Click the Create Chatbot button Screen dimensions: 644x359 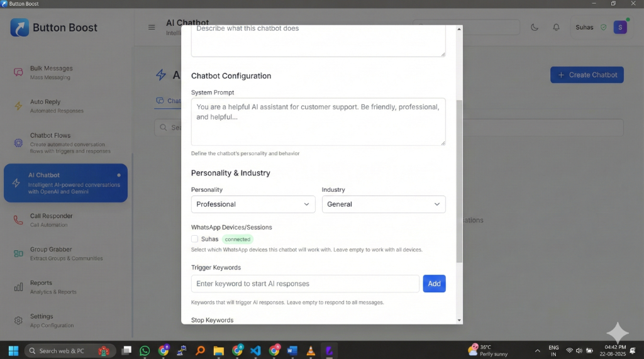click(x=587, y=75)
